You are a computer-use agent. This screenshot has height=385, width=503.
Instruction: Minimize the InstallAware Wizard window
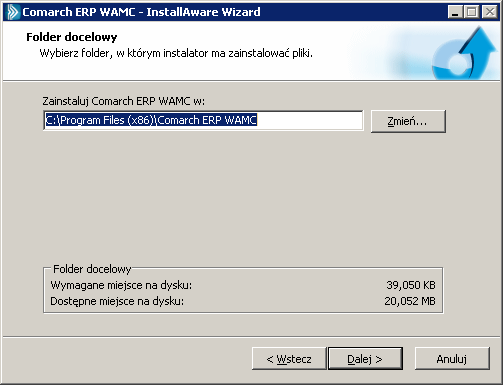pos(455,12)
